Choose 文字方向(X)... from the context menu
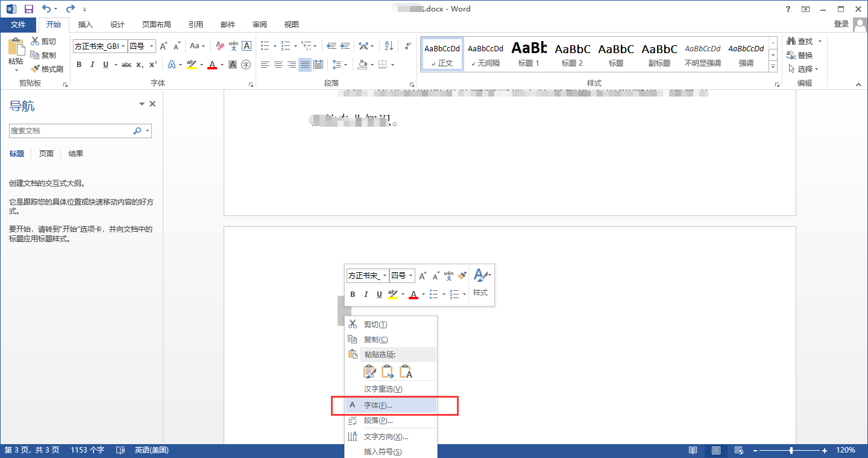 (x=391, y=437)
